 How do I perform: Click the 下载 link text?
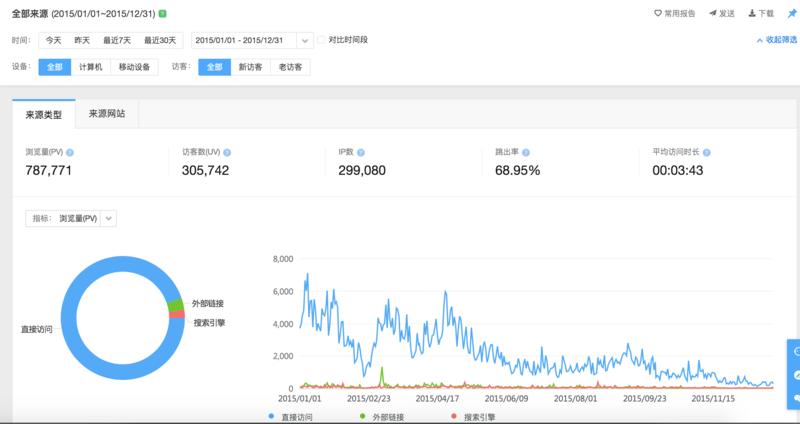tap(766, 14)
